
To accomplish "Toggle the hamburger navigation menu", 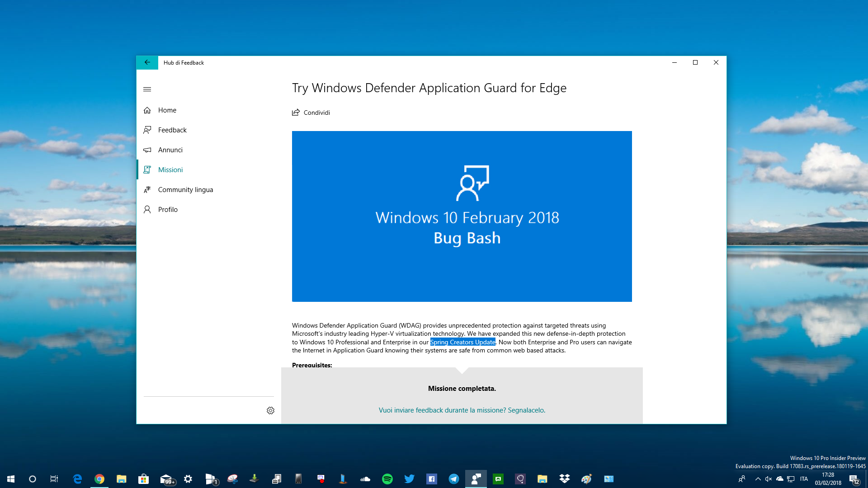I will click(x=147, y=89).
